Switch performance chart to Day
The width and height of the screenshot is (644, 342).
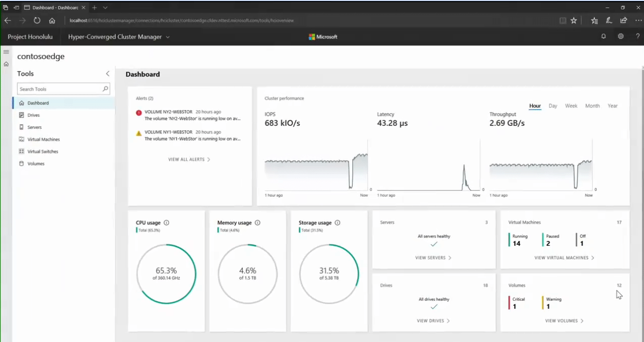pyautogui.click(x=553, y=106)
